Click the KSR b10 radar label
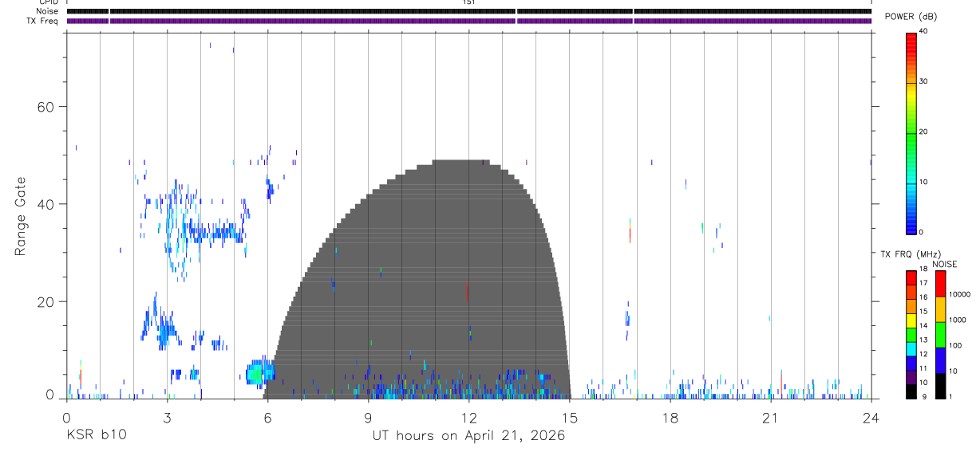Screen dimensions: 980x452 pos(97,435)
